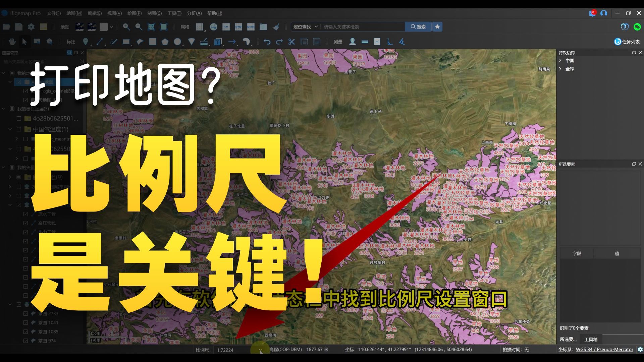Toggle checkbox for 茶园 1041 item
The height and width of the screenshot is (362, 644).
pos(25,322)
